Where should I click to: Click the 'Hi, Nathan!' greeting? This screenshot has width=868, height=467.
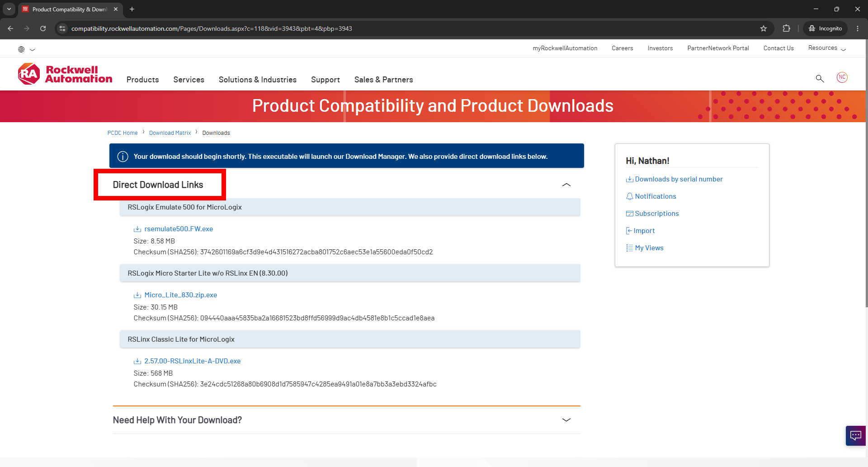[647, 161]
